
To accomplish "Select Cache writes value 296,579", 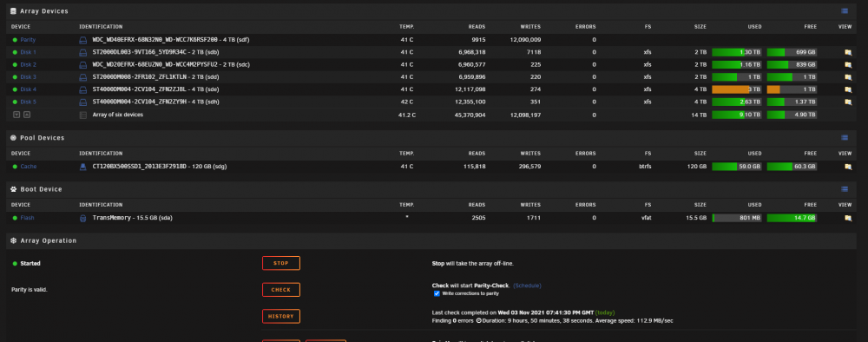I will click(x=528, y=167).
